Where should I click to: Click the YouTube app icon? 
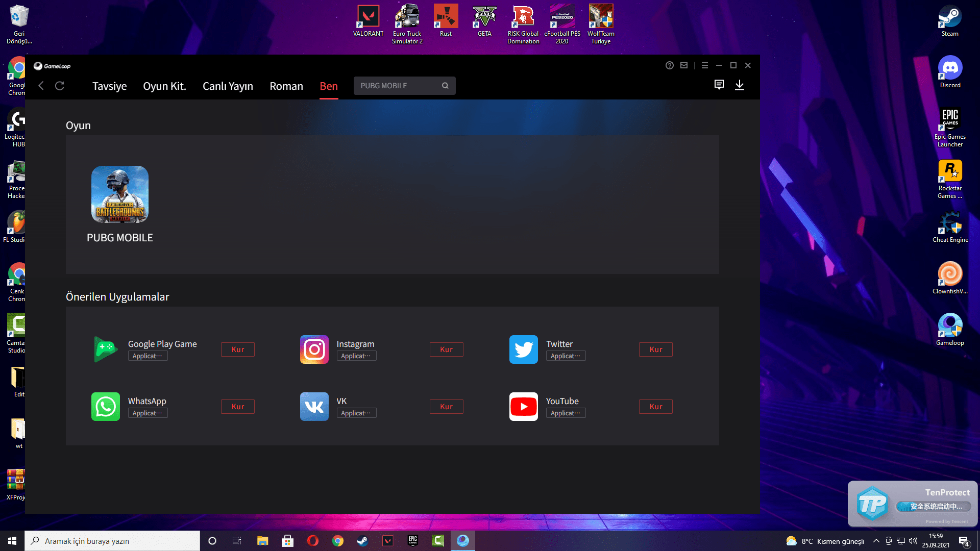524,407
